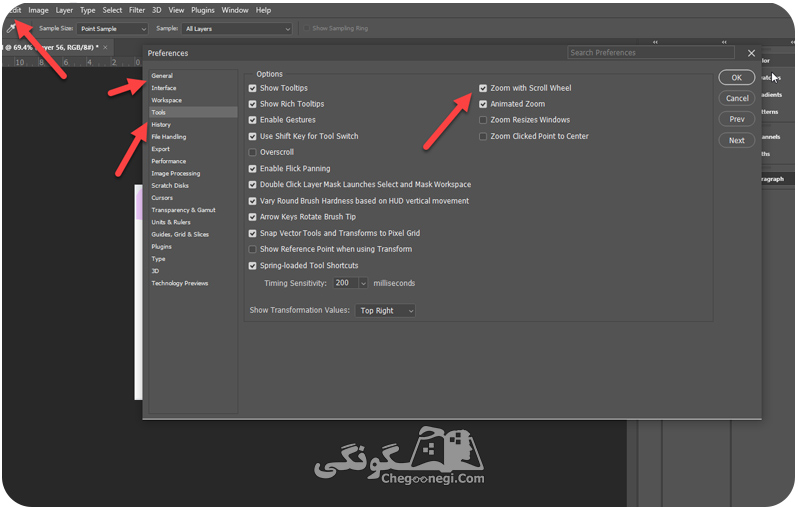Enable Zoom Clicked Point to Center
Image resolution: width=798 pixels, height=508 pixels.
(x=483, y=136)
